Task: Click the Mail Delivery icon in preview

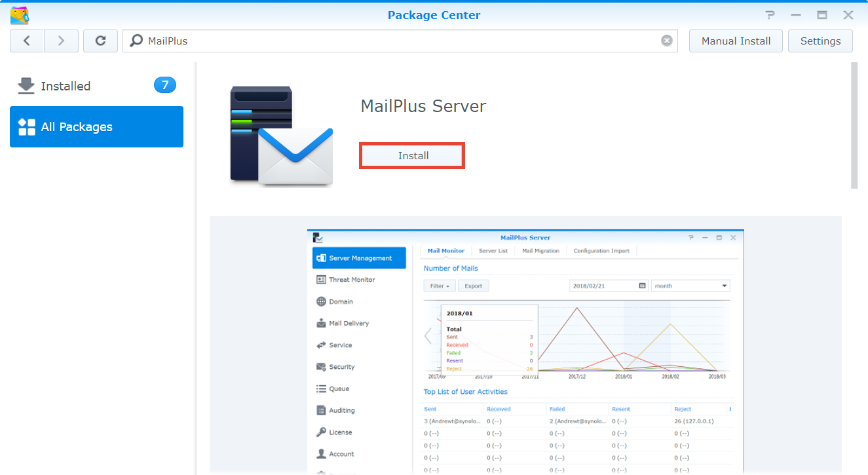Action: [x=321, y=323]
